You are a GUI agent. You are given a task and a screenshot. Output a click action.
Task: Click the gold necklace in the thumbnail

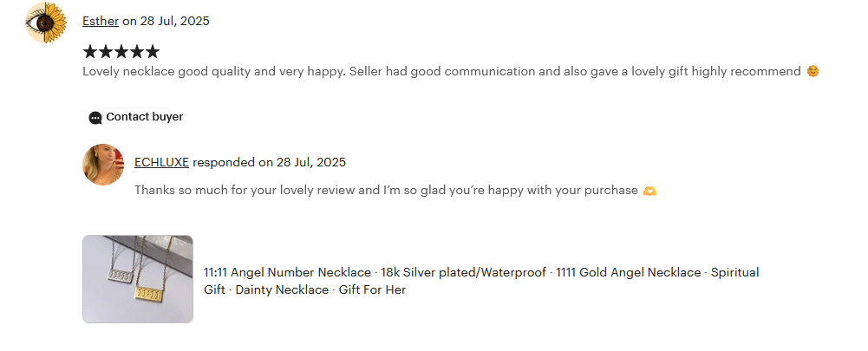click(149, 291)
